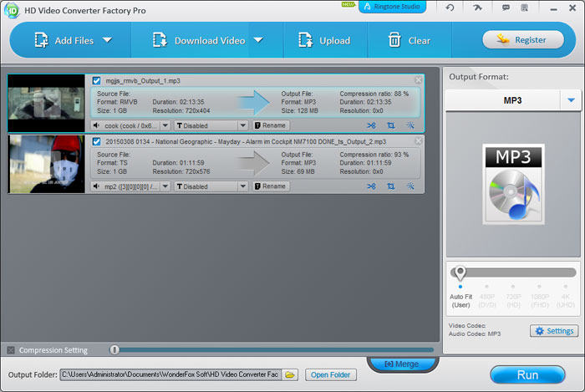585x392 pixels.
Task: Click the large MP3 format icon
Action: point(513,184)
